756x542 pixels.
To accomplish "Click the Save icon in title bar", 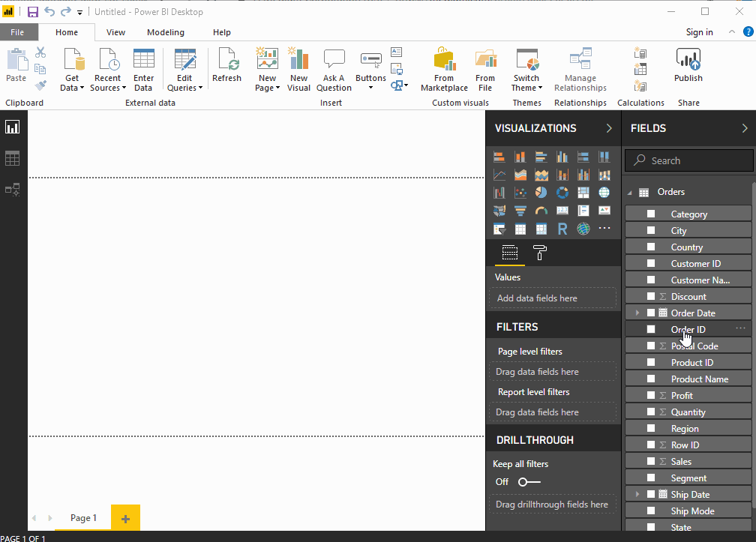I will click(x=32, y=11).
